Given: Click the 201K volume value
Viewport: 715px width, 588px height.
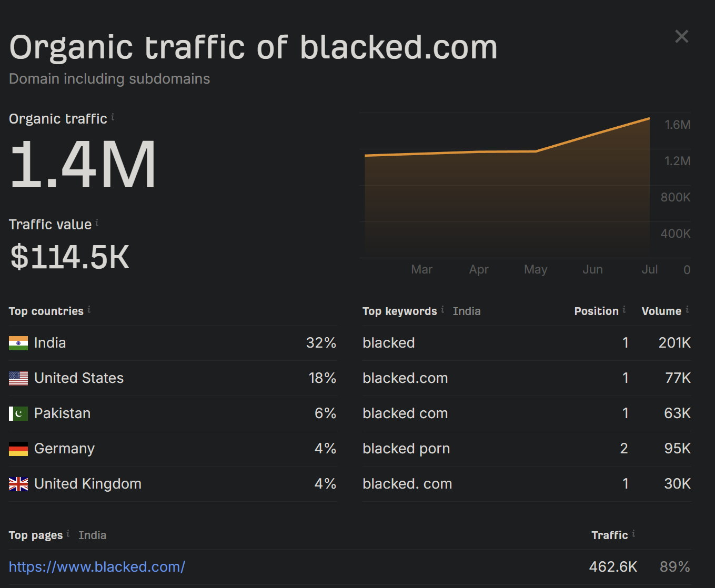Looking at the screenshot, I should pyautogui.click(x=674, y=343).
